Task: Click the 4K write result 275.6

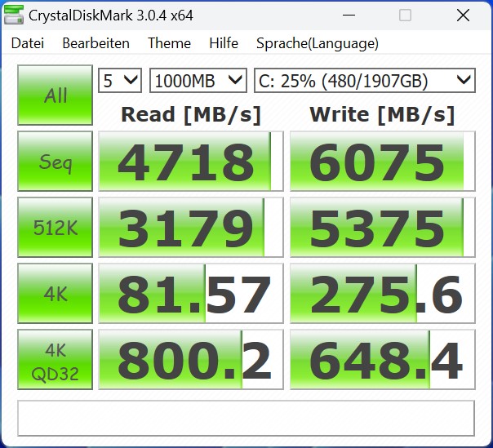Action: tap(382, 294)
